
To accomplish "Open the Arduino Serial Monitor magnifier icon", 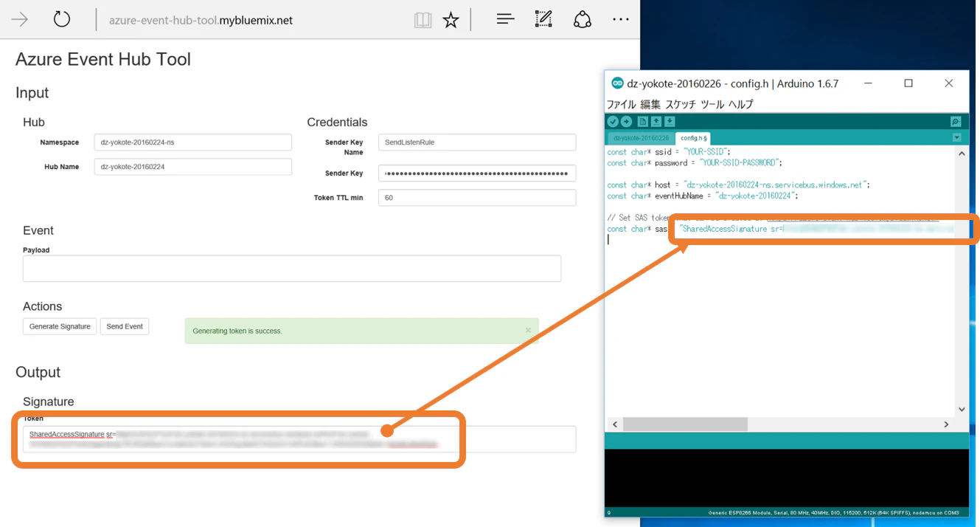I will coord(956,122).
